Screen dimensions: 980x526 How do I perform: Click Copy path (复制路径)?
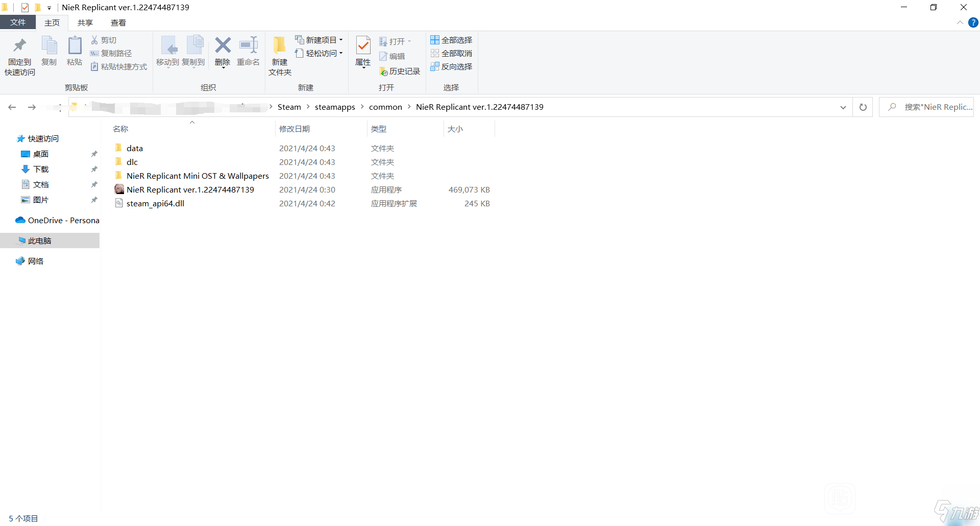(x=111, y=53)
